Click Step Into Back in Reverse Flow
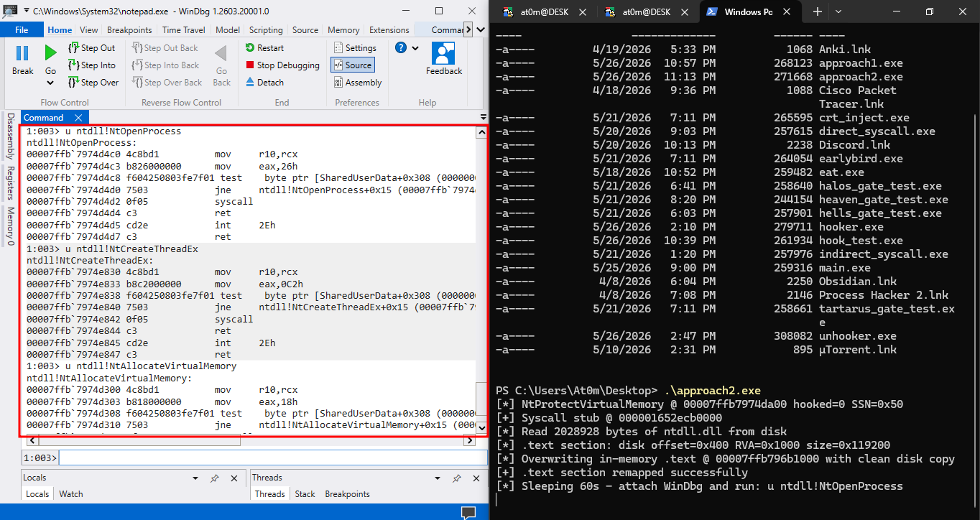The width and height of the screenshot is (980, 520). point(166,65)
